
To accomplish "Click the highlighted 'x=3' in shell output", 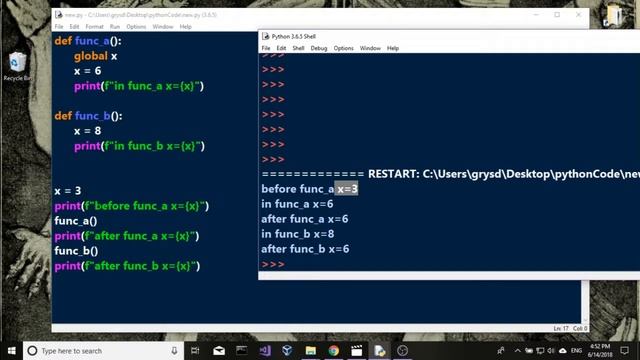I will coord(347,189).
